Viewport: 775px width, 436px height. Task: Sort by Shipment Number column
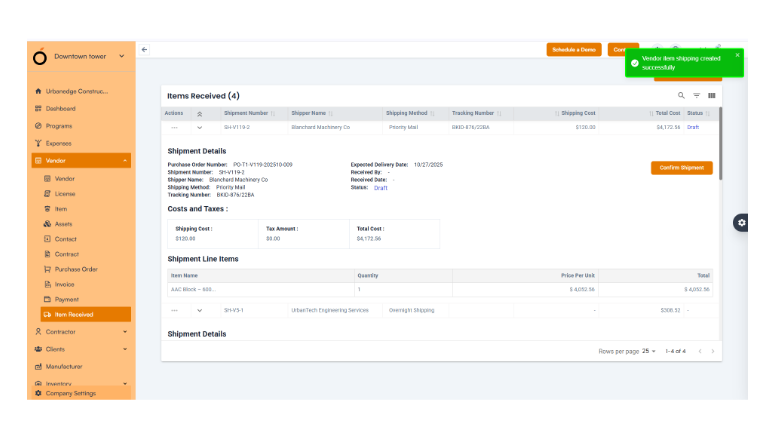(x=273, y=114)
